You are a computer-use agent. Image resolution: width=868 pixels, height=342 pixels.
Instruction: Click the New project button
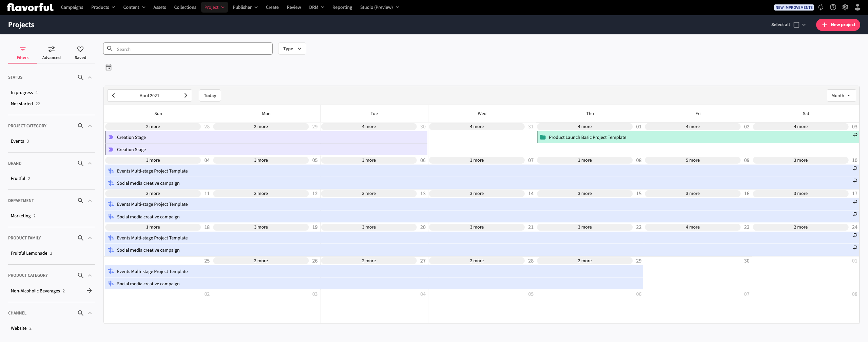tap(838, 25)
